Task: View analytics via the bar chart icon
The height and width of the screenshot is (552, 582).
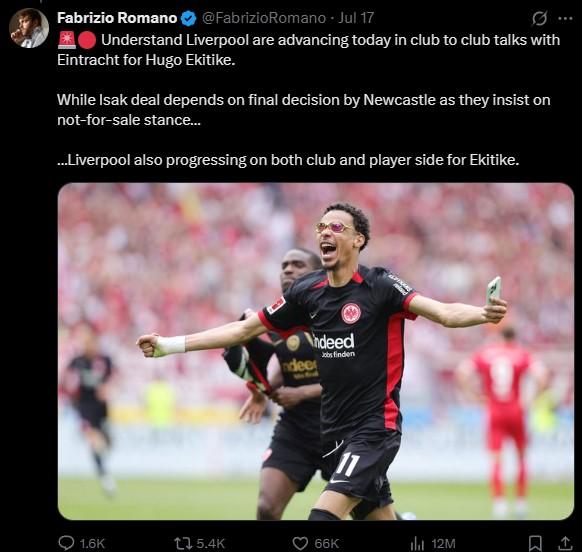Action: click(417, 544)
